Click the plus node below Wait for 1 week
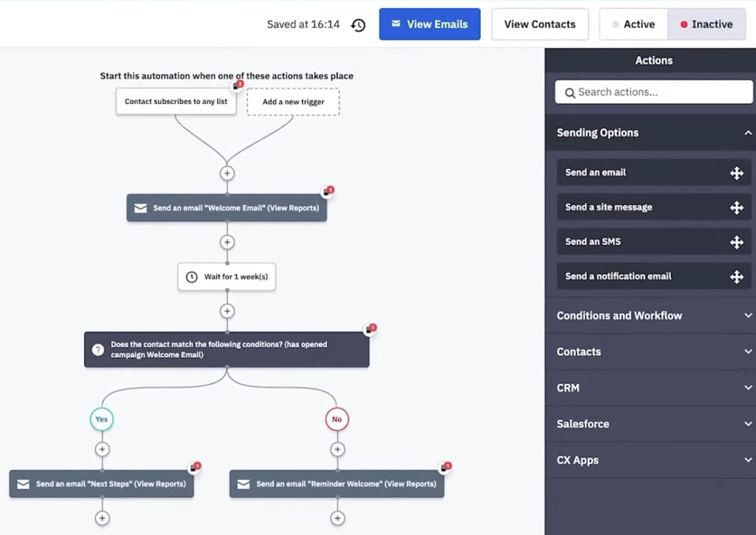Viewport: 756px width, 535px height. point(227,311)
